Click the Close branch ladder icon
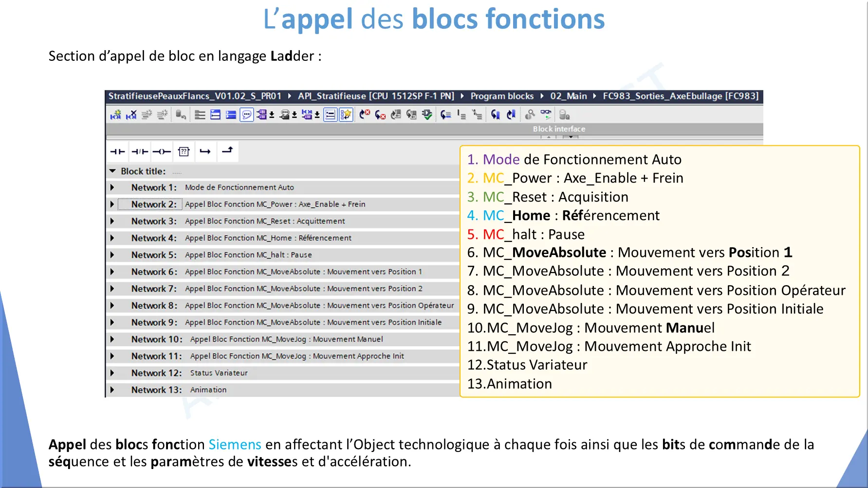This screenshot has height=488, width=868. point(227,151)
